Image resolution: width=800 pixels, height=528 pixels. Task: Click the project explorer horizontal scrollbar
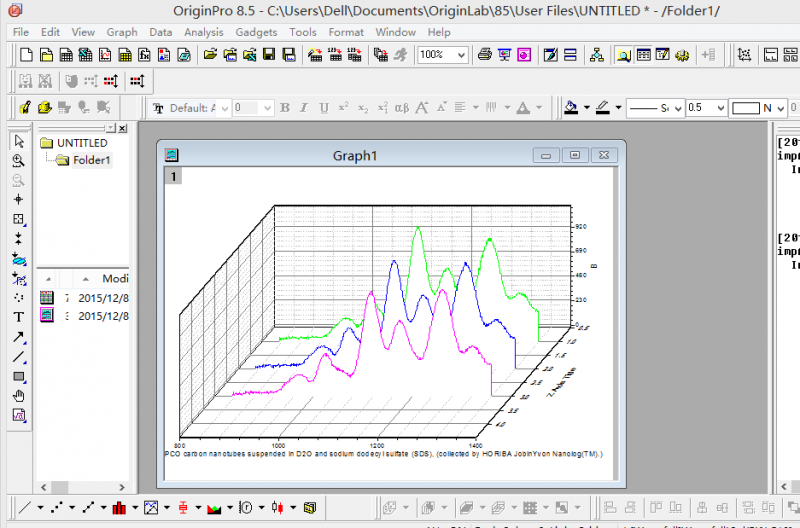[82, 487]
